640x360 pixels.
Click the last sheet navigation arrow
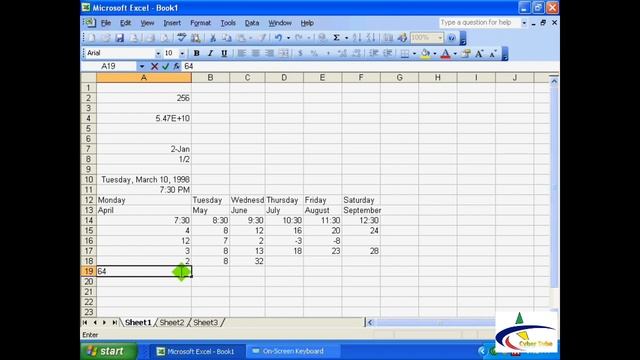pos(114,322)
